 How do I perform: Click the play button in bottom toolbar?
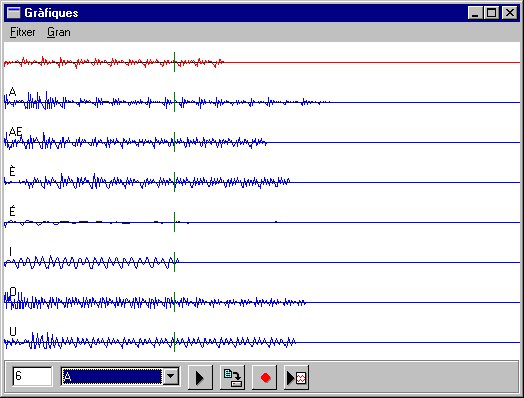click(x=200, y=378)
